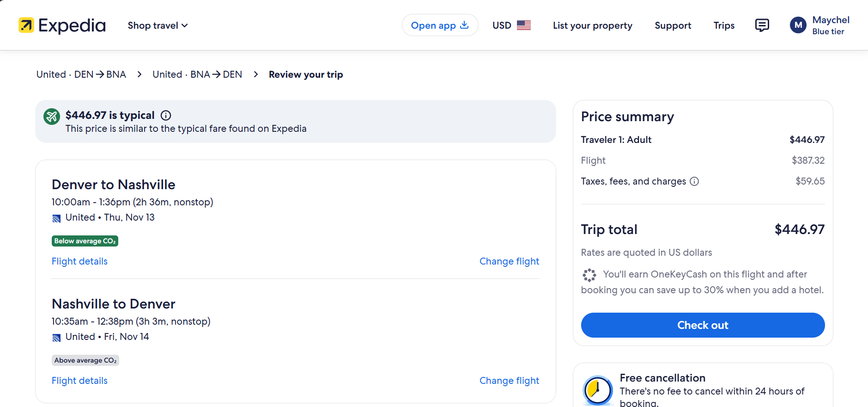Click the US flag currency icon

pos(524,25)
